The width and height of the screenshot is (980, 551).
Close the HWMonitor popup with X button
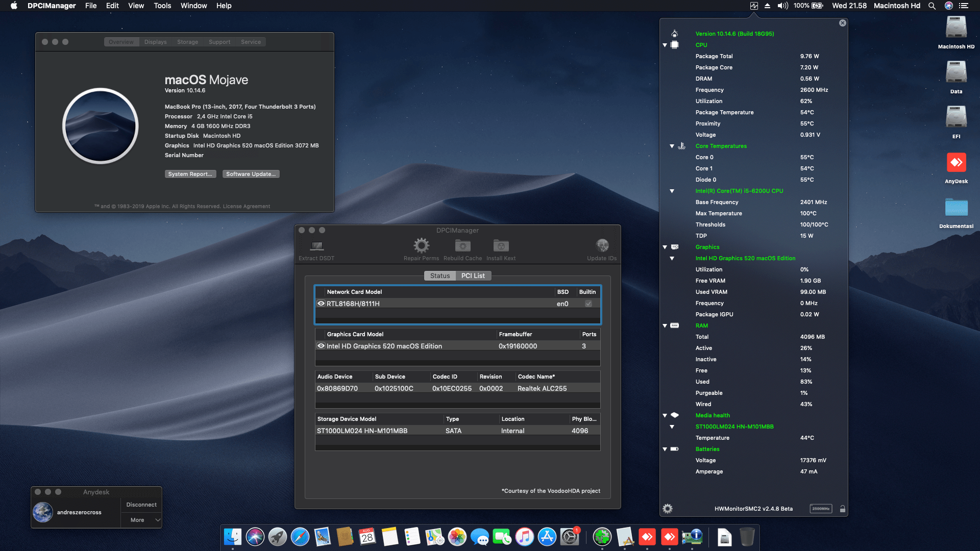[843, 23]
